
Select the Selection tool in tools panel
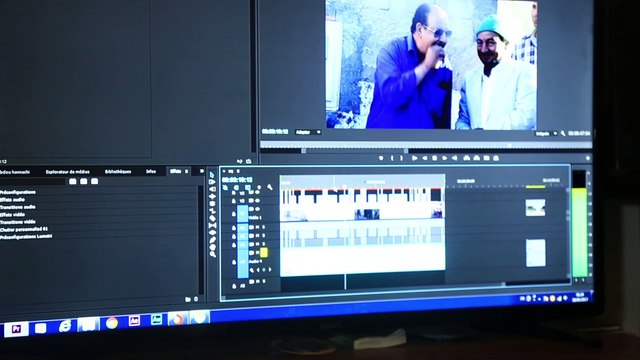(212, 175)
